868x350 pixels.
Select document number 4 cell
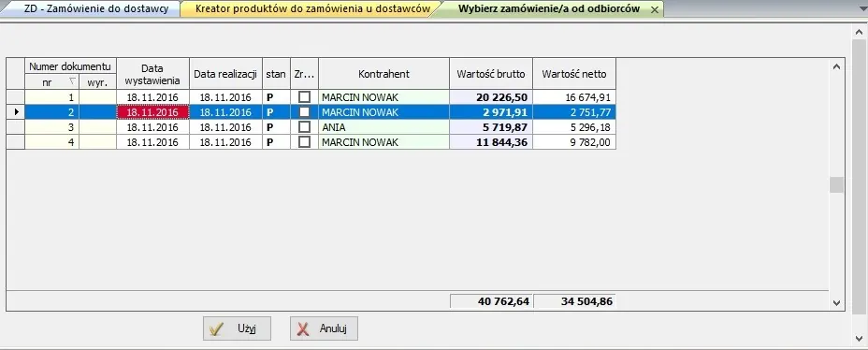pyautogui.click(x=52, y=141)
